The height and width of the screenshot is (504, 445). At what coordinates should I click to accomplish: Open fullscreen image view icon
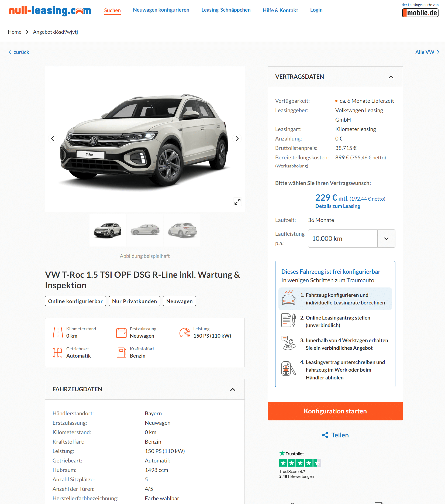tap(237, 202)
